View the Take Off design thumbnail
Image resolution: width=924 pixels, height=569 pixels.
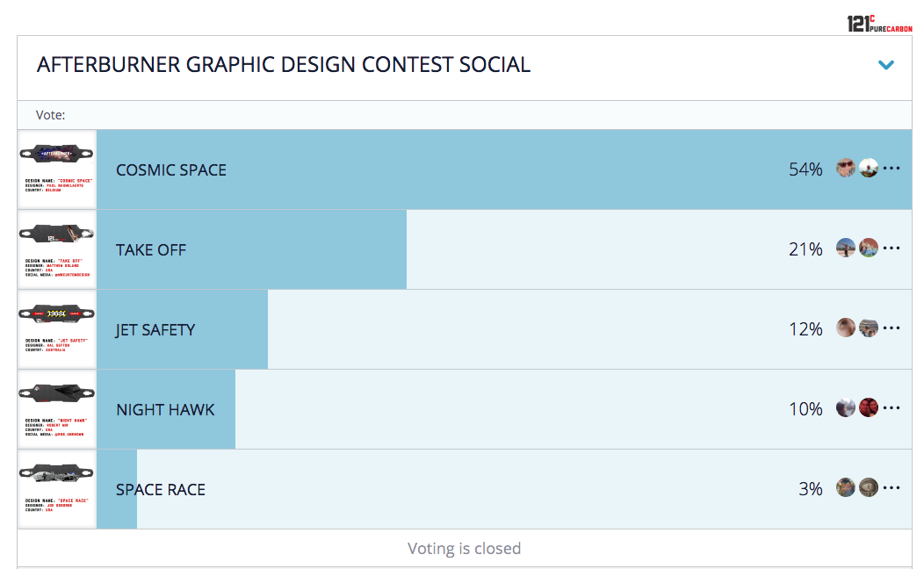pyautogui.click(x=56, y=249)
